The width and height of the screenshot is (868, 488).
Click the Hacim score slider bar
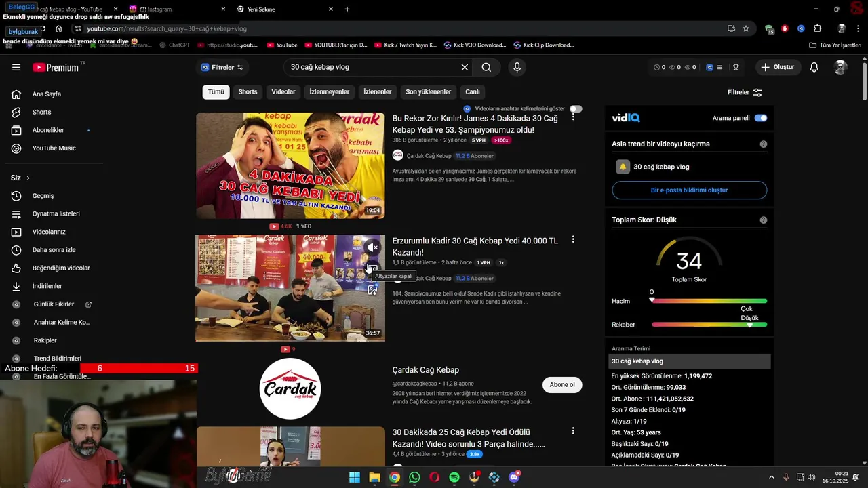click(709, 301)
